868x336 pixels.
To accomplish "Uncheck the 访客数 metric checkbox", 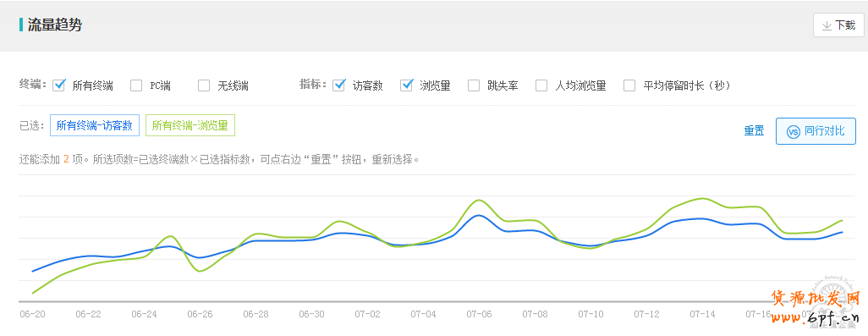I will [338, 85].
